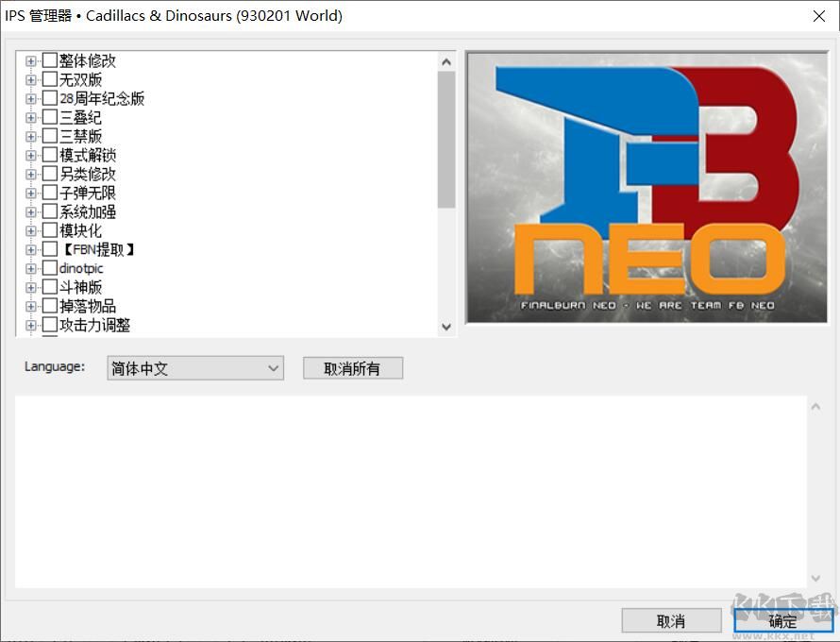Select the 掉落物品 tree label
Screen dimensions: 840x642
click(88, 306)
